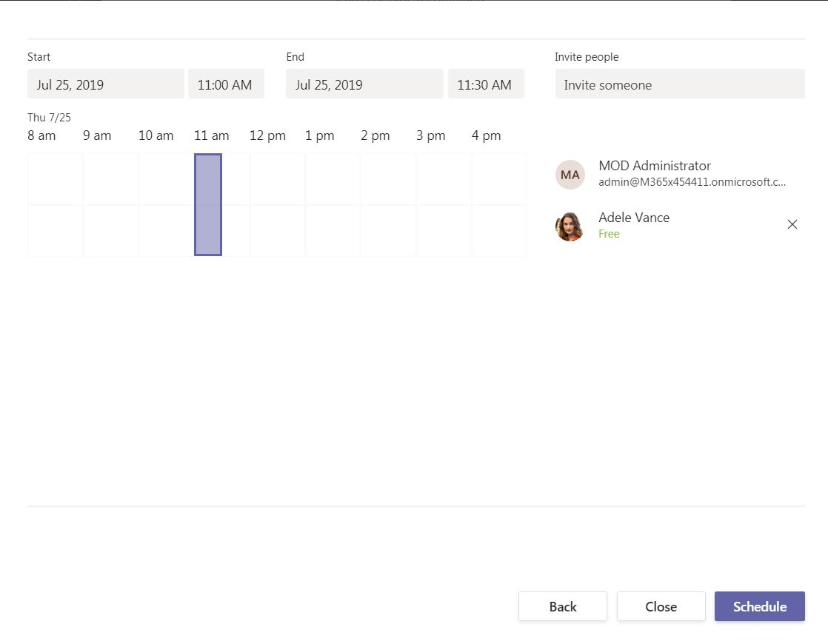Click the Invite someone input field
Screen dimensions: 828x644
[x=679, y=84]
